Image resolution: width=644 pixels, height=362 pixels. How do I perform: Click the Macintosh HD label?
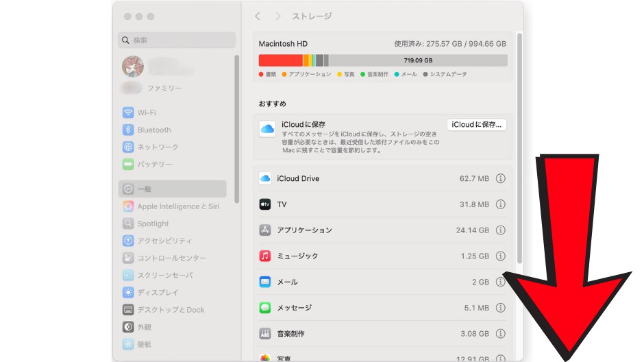[x=283, y=44]
